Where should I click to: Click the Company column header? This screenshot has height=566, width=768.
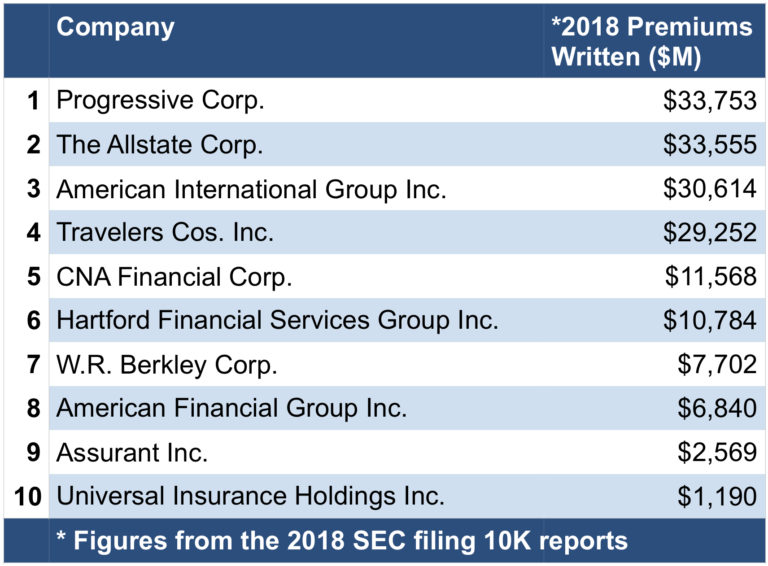tap(115, 27)
